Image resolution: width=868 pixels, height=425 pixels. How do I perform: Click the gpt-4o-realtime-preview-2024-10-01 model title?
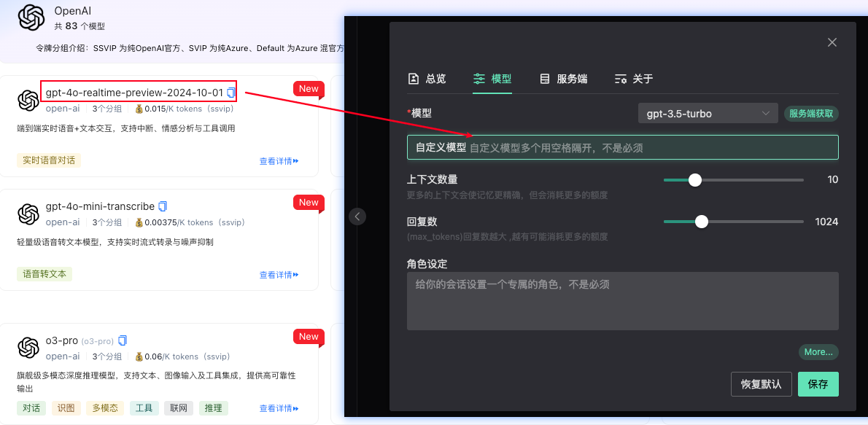[134, 92]
